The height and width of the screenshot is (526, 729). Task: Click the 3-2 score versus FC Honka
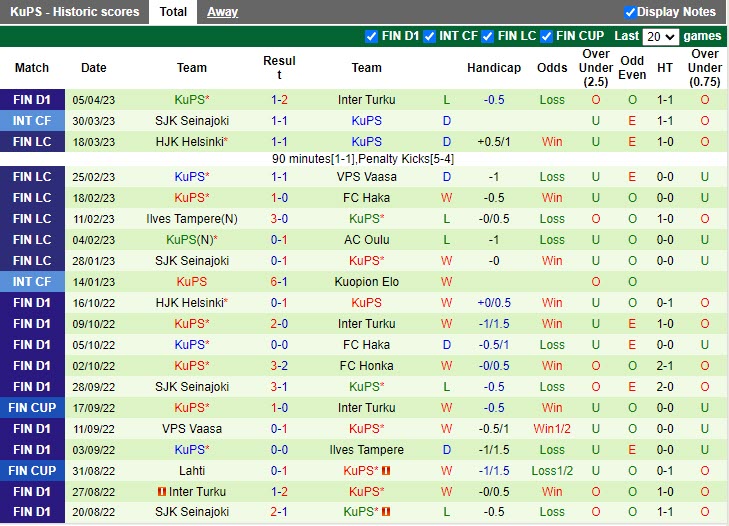pos(279,366)
